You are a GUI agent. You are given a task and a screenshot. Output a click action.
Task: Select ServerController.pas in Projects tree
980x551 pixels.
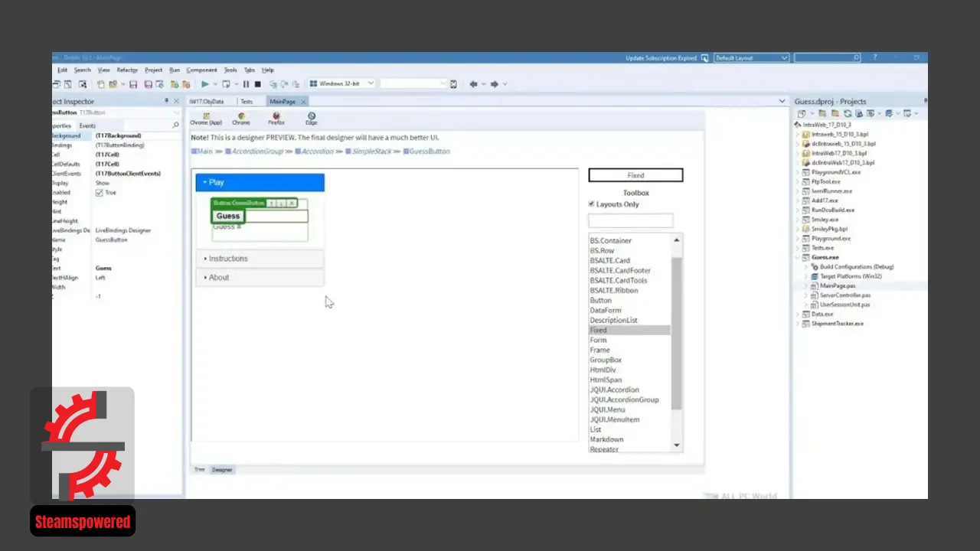[x=844, y=295]
